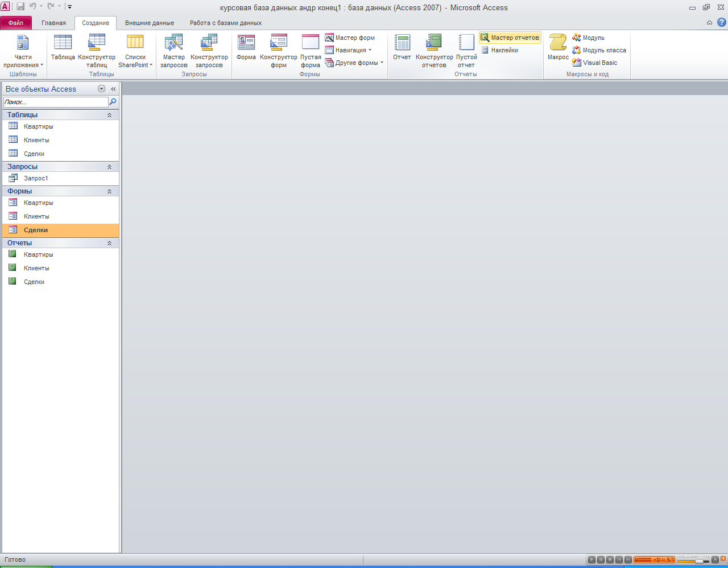Open Все объекты Access navigation menu dropdown
Image resolution: width=728 pixels, height=568 pixels.
[101, 89]
